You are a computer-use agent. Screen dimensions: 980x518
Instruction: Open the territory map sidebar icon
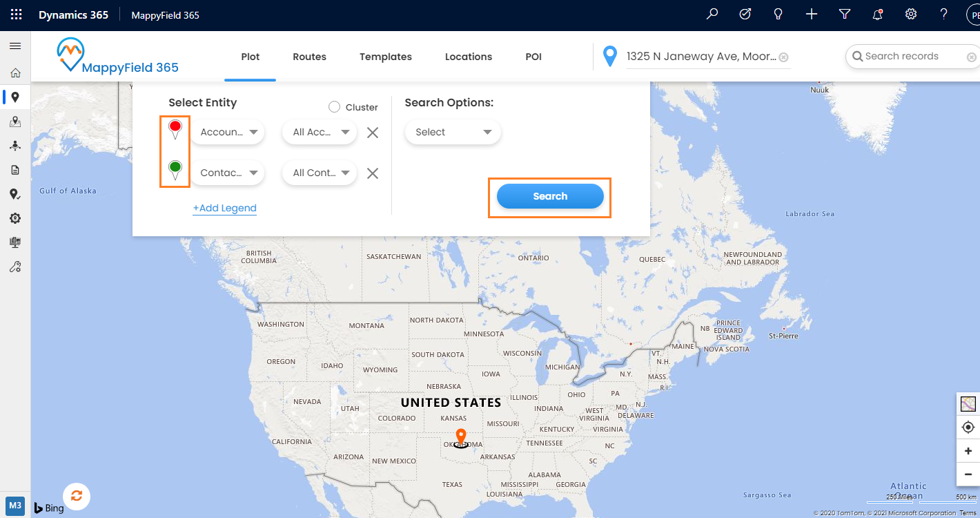[x=15, y=122]
